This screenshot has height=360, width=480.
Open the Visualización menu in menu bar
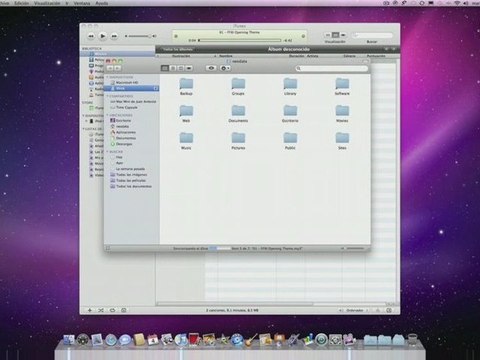(x=47, y=3)
